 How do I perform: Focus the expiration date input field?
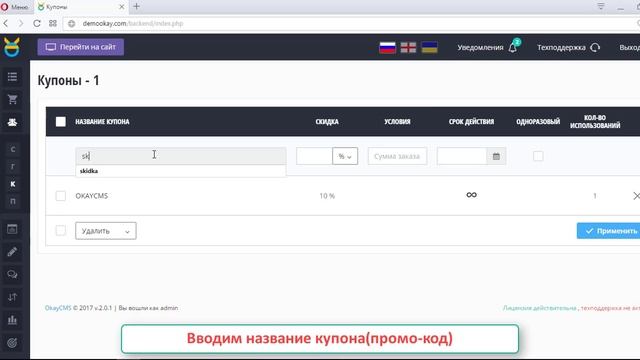462,156
